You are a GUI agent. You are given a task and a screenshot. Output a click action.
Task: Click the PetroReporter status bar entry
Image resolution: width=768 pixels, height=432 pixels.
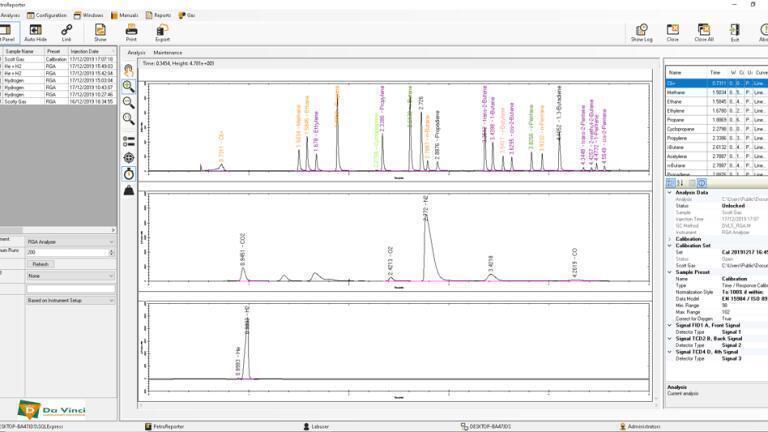pyautogui.click(x=164, y=427)
